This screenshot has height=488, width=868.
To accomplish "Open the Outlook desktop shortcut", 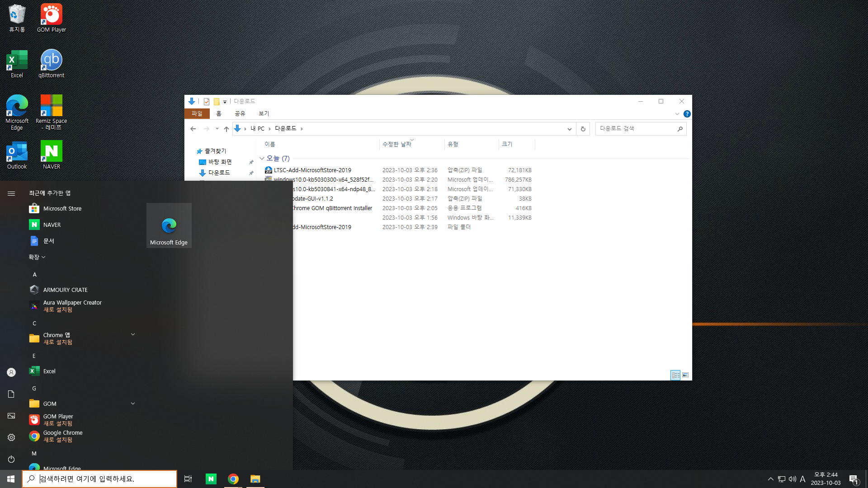I will (x=17, y=155).
